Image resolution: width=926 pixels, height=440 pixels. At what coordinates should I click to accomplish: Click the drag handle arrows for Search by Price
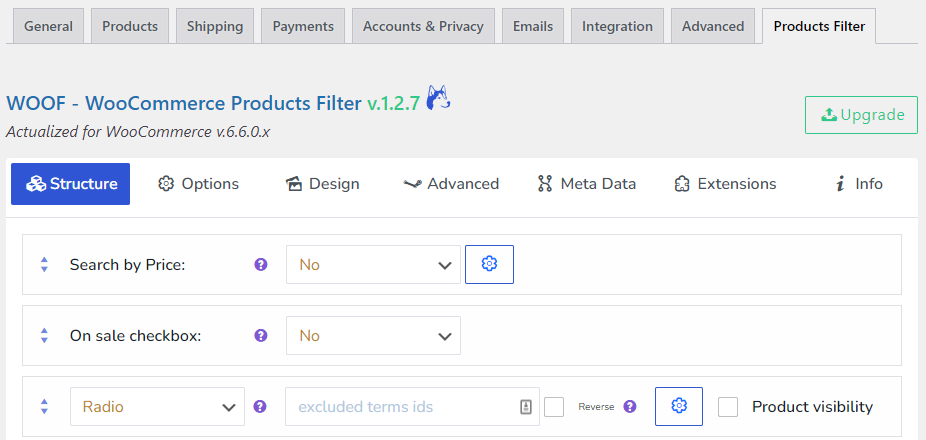click(x=44, y=265)
